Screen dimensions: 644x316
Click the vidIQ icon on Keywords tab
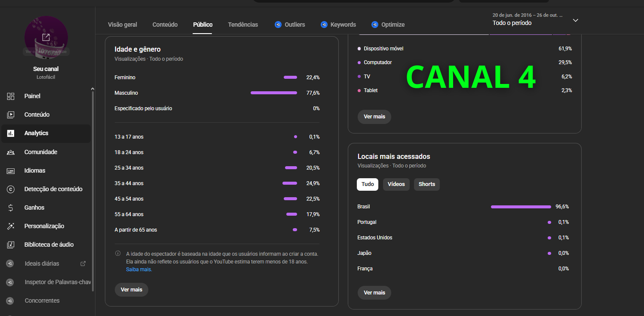pyautogui.click(x=324, y=25)
